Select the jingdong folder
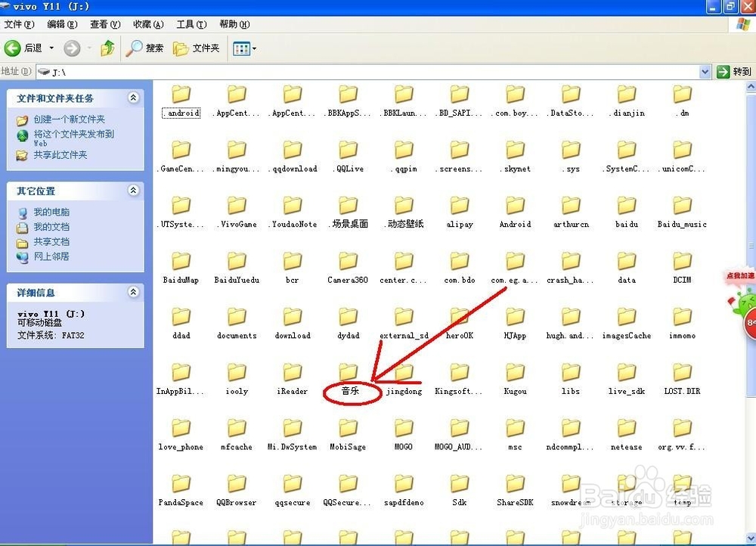 (x=404, y=380)
